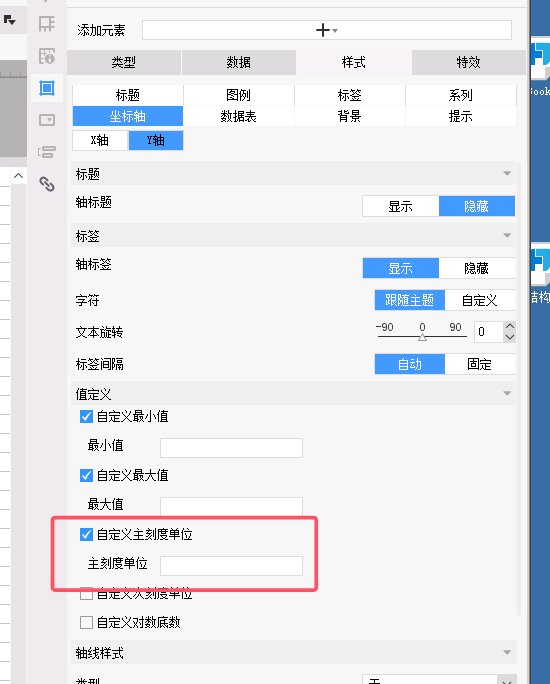This screenshot has height=684, width=550.
Task: Set 轴标签 to 隐藏
Action: 477,268
